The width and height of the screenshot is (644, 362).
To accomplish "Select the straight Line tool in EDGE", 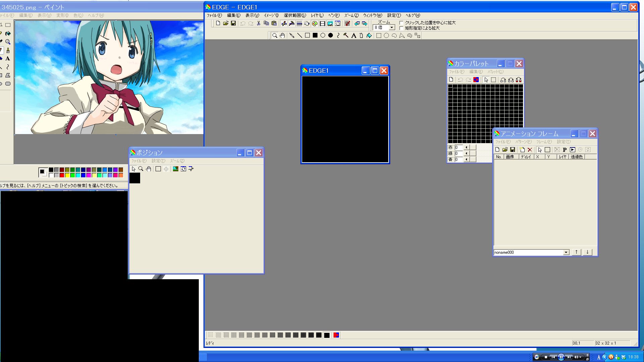I will [299, 36].
